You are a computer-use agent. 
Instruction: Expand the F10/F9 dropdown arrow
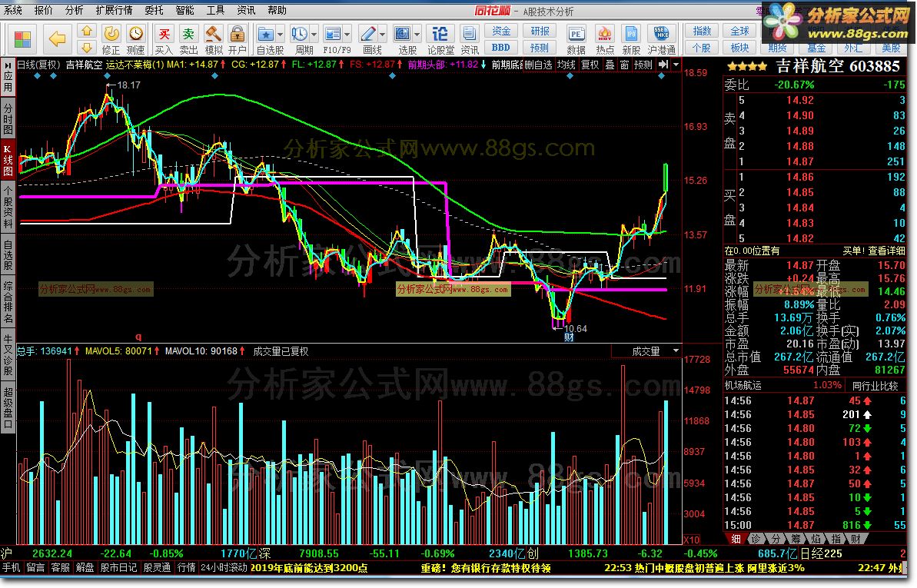[347, 34]
